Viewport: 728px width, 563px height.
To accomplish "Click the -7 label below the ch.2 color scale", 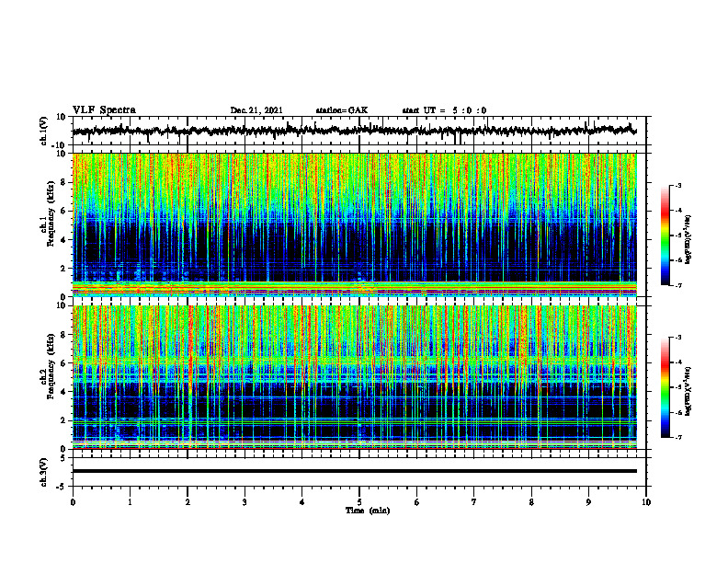I will 677,438.
